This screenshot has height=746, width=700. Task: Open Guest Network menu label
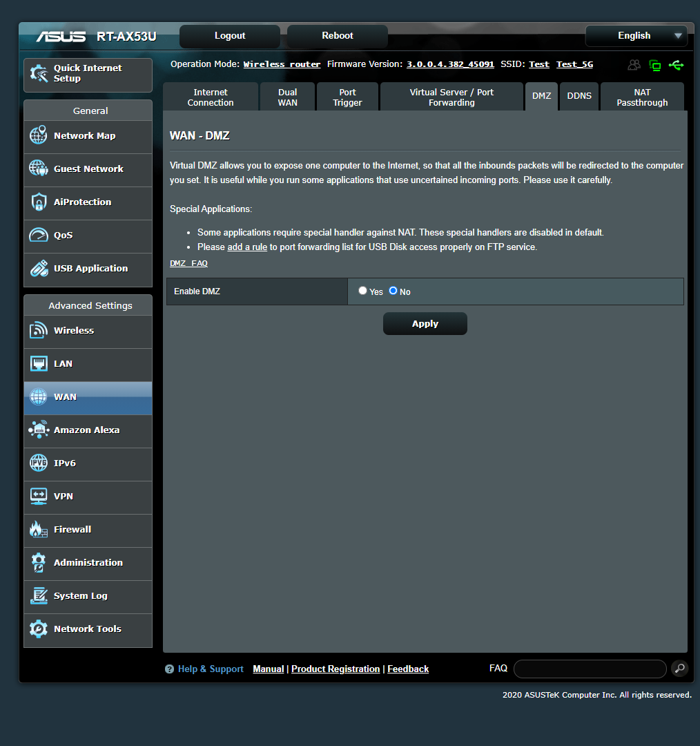tap(88, 169)
